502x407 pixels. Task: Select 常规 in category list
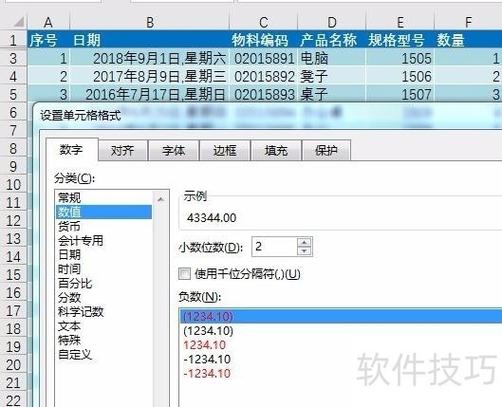104,198
